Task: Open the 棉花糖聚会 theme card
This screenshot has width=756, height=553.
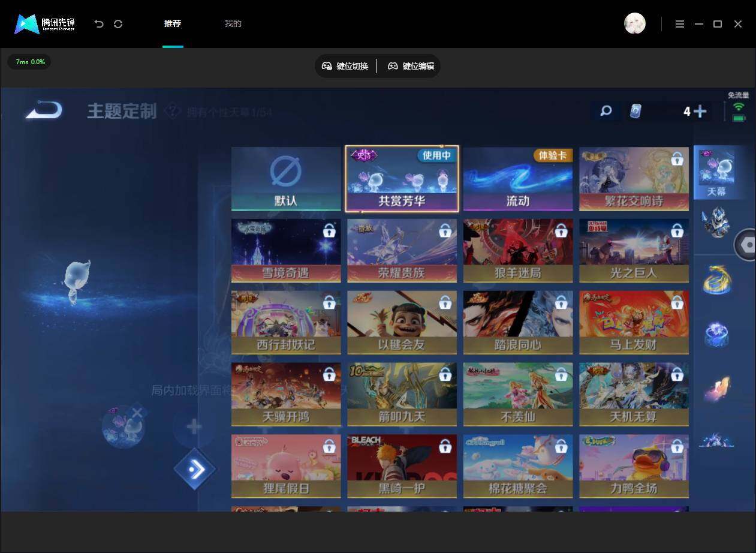Action: click(518, 467)
